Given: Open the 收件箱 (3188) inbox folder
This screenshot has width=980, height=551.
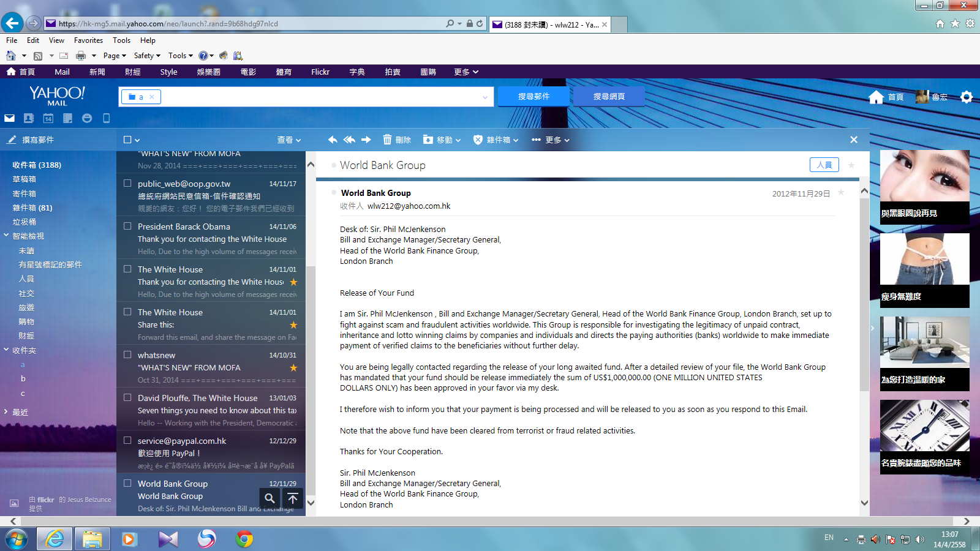Looking at the screenshot, I should coord(37,165).
